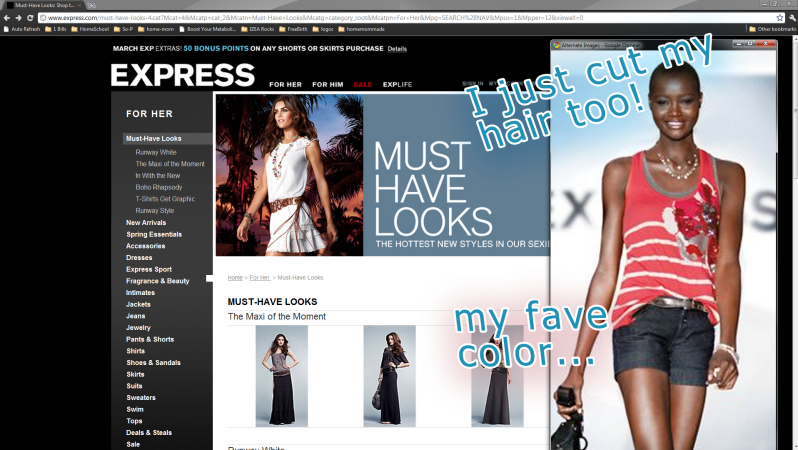Open Runway White in the sidebar
This screenshot has height=450, width=798.
(156, 152)
